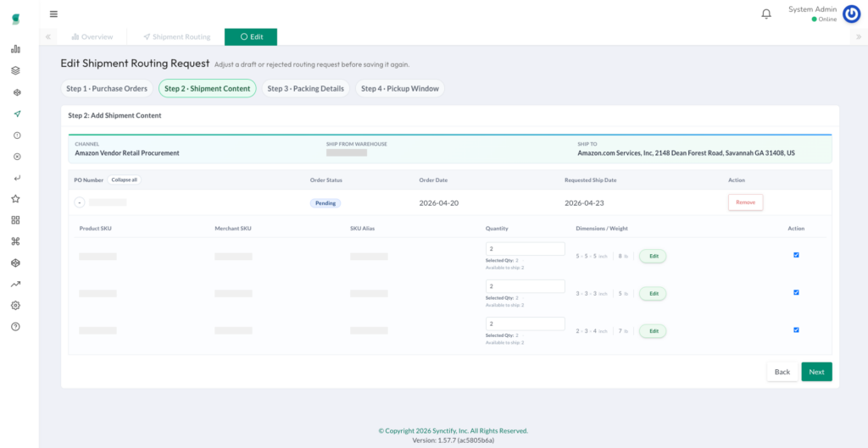Open the hamburger menu
Image resolution: width=868 pixels, height=448 pixels.
pyautogui.click(x=53, y=14)
